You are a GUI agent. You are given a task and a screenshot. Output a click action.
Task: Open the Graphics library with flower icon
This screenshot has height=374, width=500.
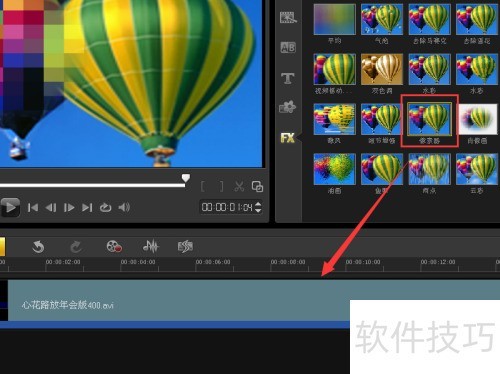[x=287, y=107]
